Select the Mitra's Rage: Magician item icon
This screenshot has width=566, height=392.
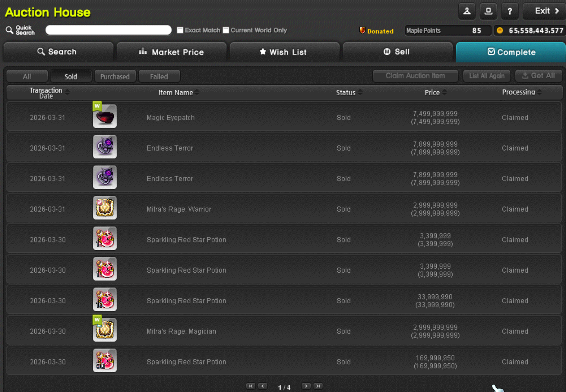point(105,330)
